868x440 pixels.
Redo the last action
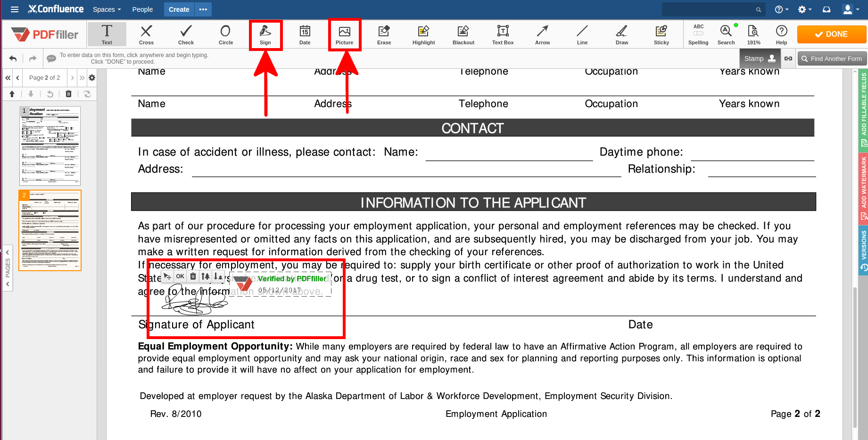pos(33,58)
